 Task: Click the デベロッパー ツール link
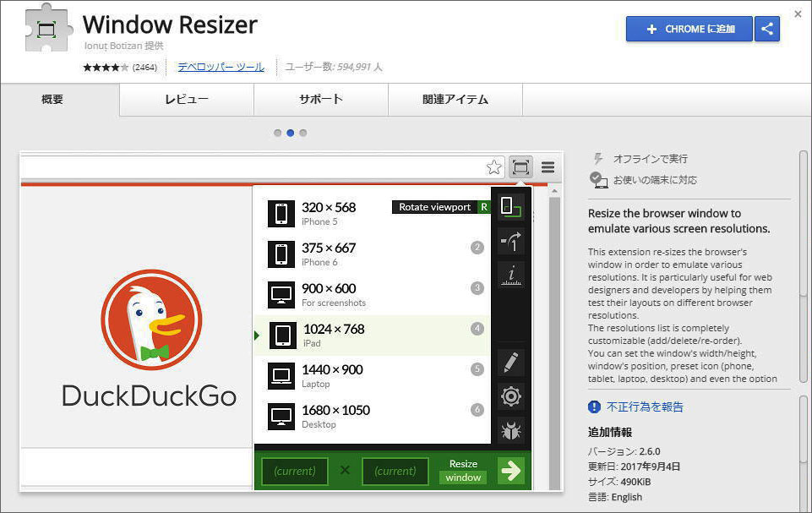pyautogui.click(x=221, y=67)
